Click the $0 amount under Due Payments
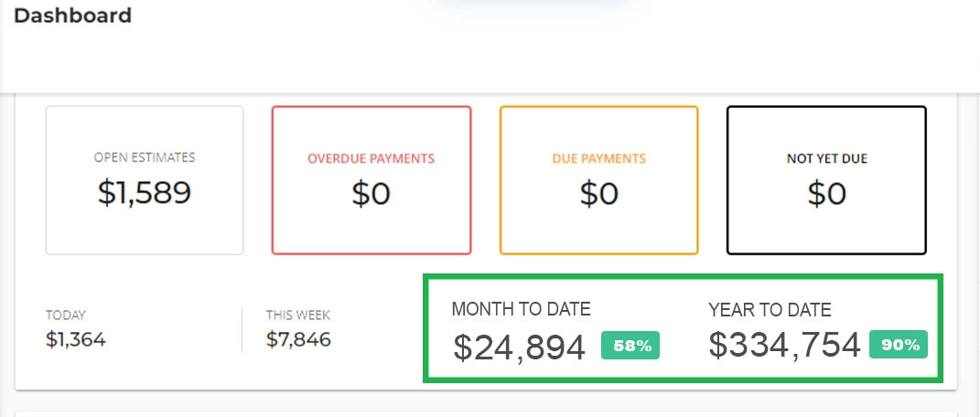Viewport: 980px width, 417px height. point(598,193)
